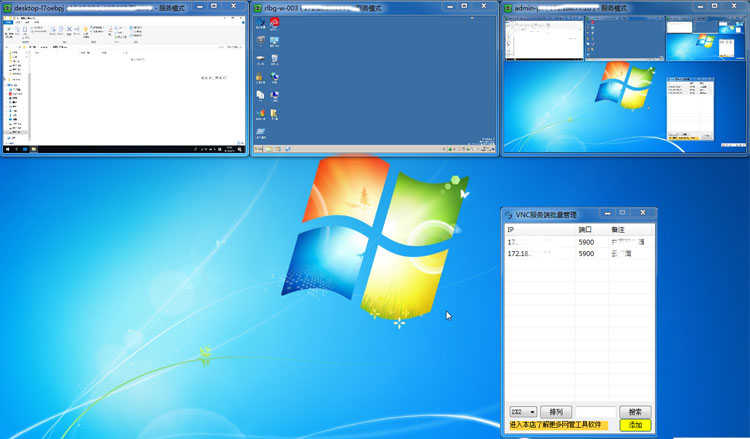Click the green VNC icon of admin window
This screenshot has height=439, width=750.
click(508, 8)
